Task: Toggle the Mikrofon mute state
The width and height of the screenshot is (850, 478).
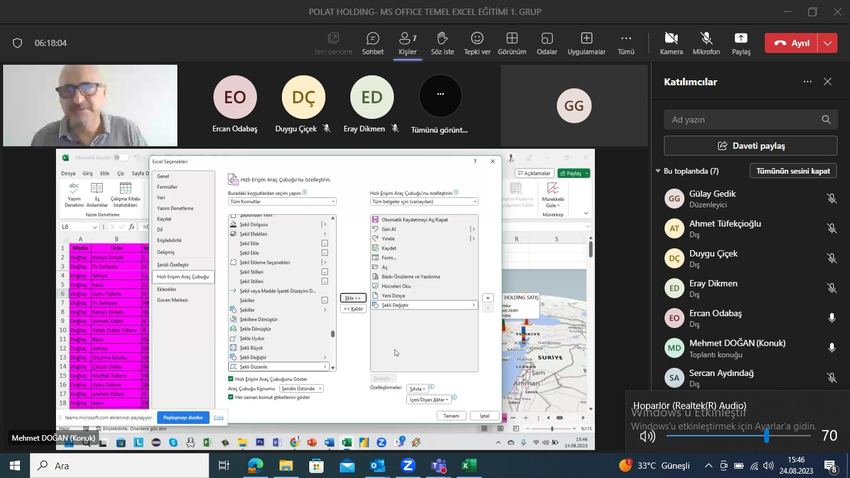Action: [x=706, y=43]
